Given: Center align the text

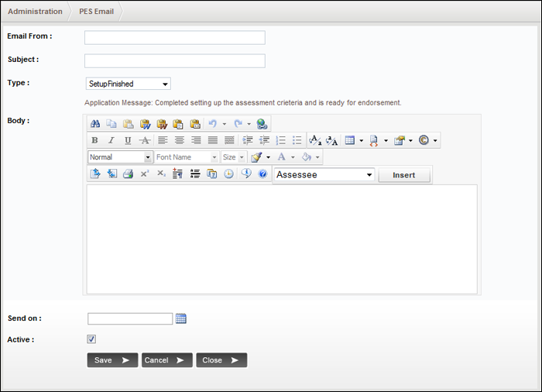Looking at the screenshot, I should (180, 140).
